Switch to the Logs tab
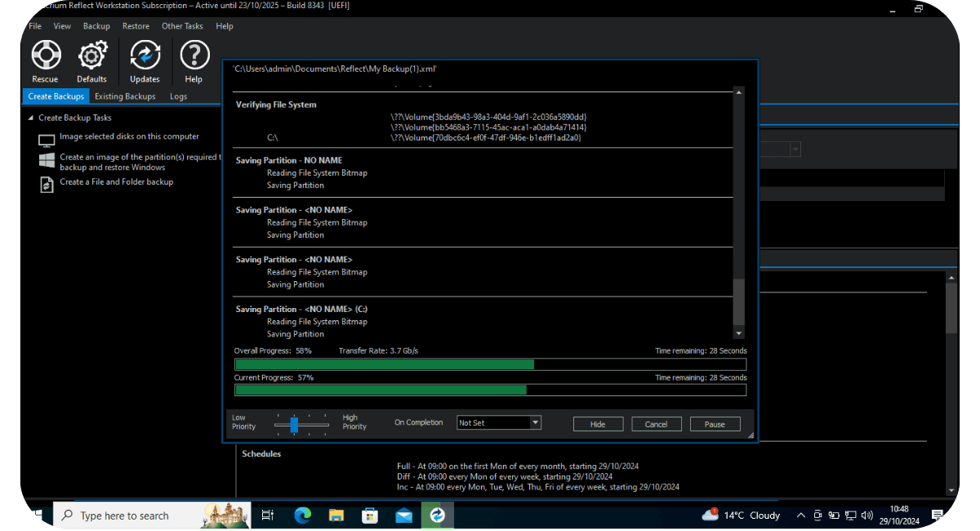Screen dimensions: 980x531 (178, 96)
